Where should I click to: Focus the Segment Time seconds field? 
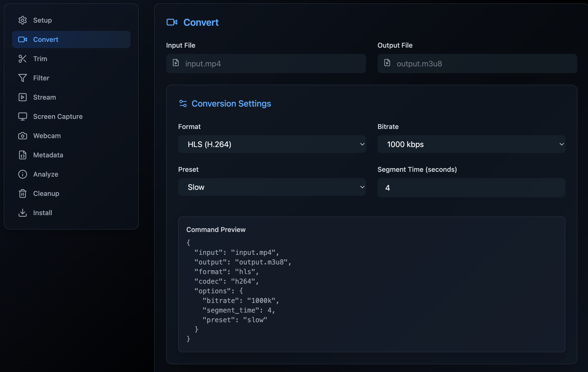click(x=471, y=188)
